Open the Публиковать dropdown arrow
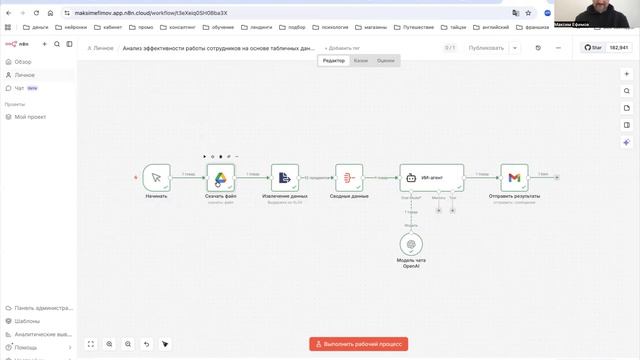 515,48
